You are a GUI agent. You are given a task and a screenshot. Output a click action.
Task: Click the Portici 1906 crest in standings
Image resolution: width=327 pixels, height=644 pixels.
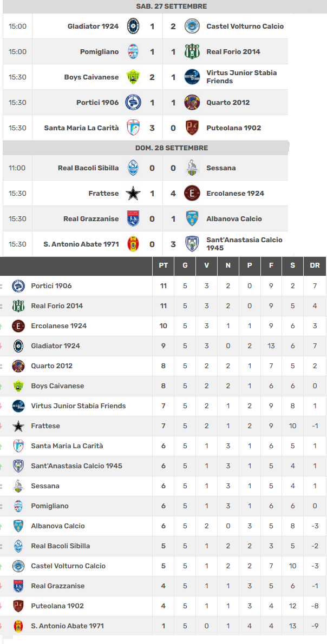click(x=18, y=286)
